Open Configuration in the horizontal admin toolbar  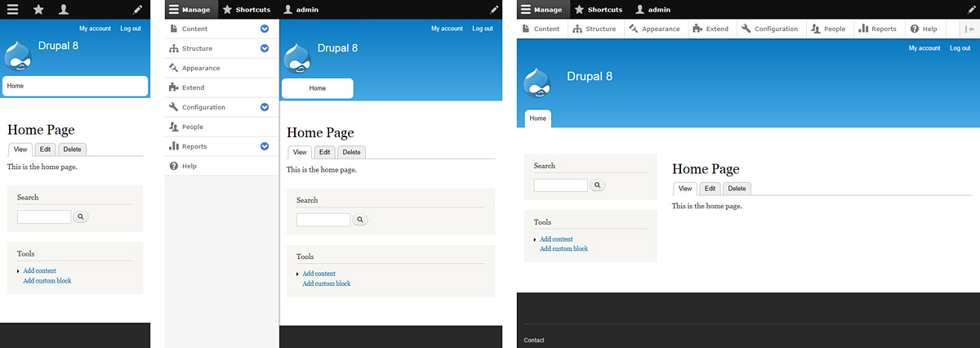pyautogui.click(x=770, y=29)
